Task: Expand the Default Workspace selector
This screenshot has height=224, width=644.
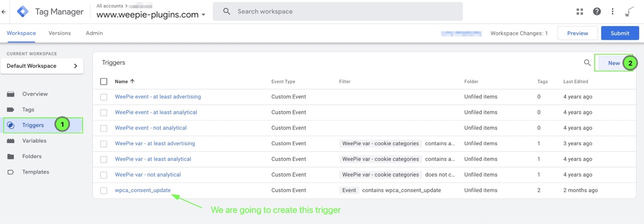Action: click(x=42, y=66)
